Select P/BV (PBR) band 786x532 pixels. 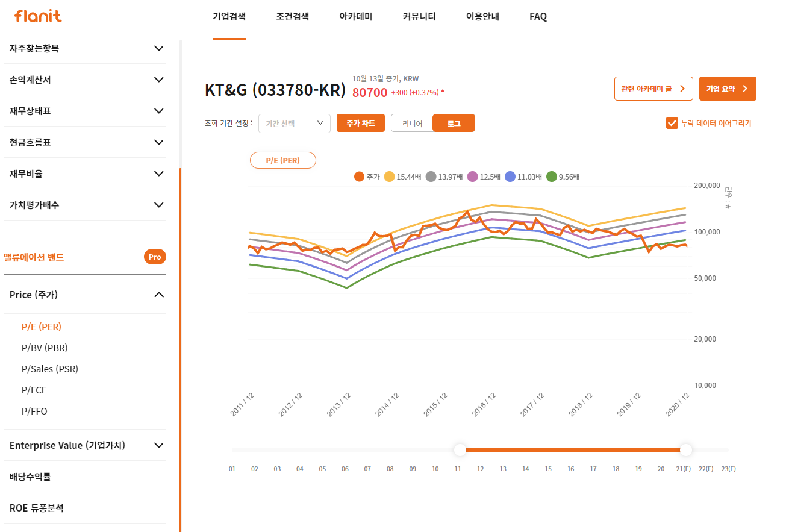point(45,348)
